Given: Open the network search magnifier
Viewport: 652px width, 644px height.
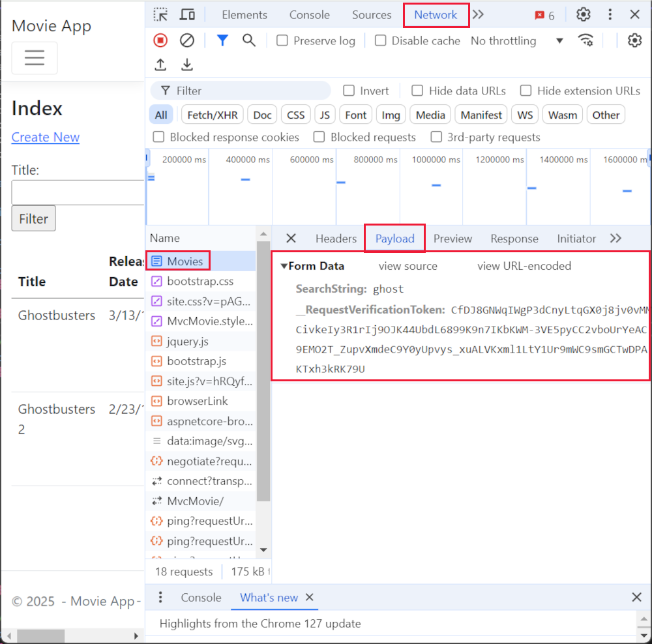Looking at the screenshot, I should 248,40.
